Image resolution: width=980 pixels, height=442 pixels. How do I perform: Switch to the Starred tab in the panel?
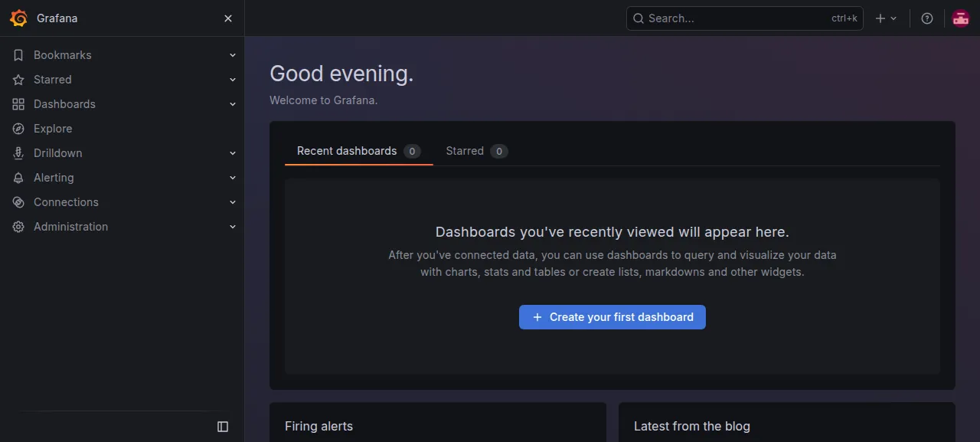(476, 151)
